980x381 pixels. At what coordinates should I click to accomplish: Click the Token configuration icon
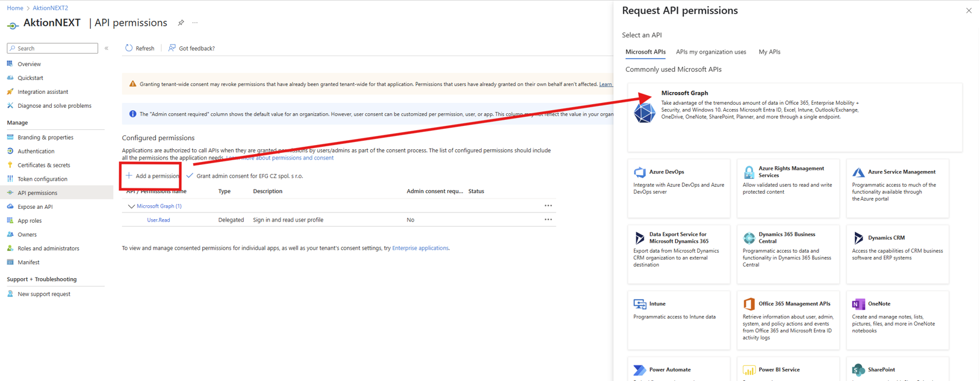10,179
